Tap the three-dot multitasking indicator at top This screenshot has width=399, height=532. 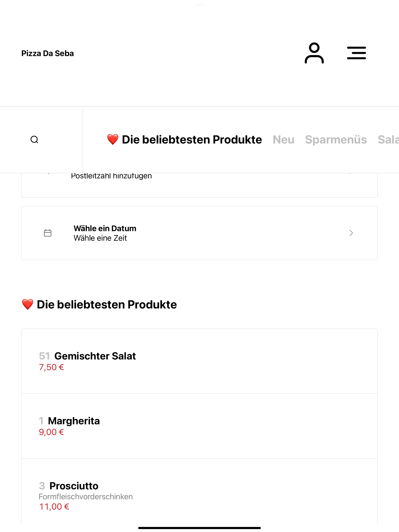pyautogui.click(x=199, y=4)
